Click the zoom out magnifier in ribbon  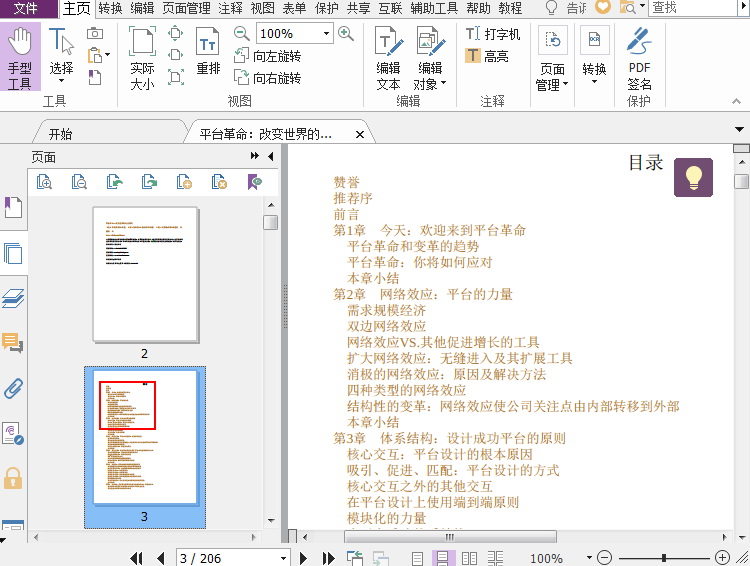tap(242, 33)
